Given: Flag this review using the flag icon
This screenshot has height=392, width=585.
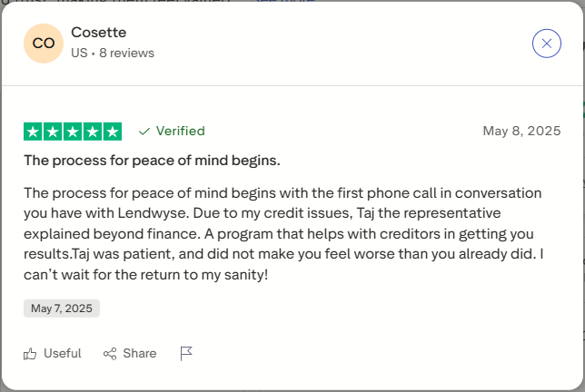Looking at the screenshot, I should pos(186,353).
